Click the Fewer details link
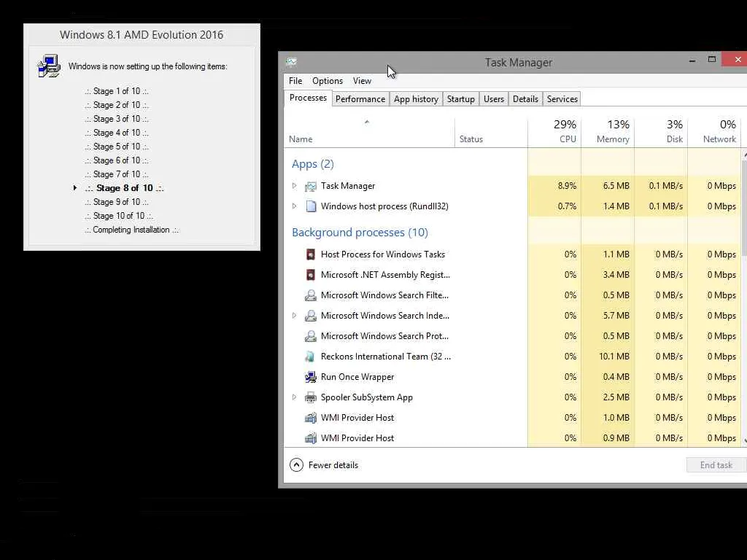This screenshot has height=560, width=747. 333,465
